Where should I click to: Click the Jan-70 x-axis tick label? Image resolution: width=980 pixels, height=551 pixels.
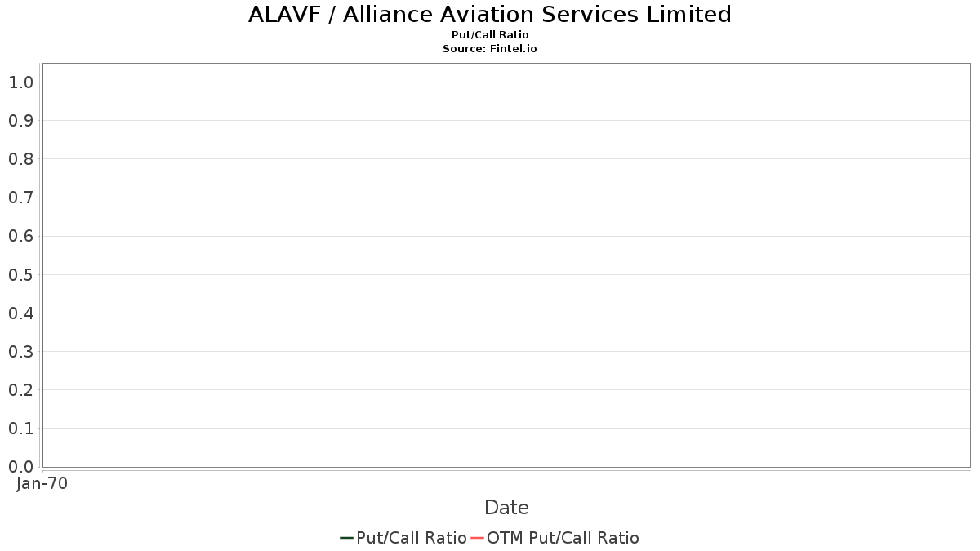tap(42, 483)
